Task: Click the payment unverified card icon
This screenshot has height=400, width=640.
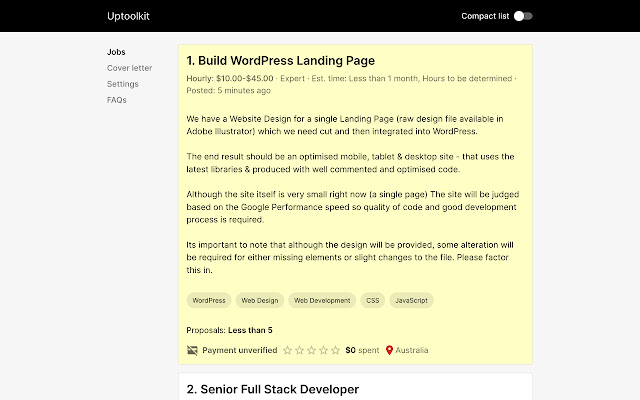Action: coord(192,350)
